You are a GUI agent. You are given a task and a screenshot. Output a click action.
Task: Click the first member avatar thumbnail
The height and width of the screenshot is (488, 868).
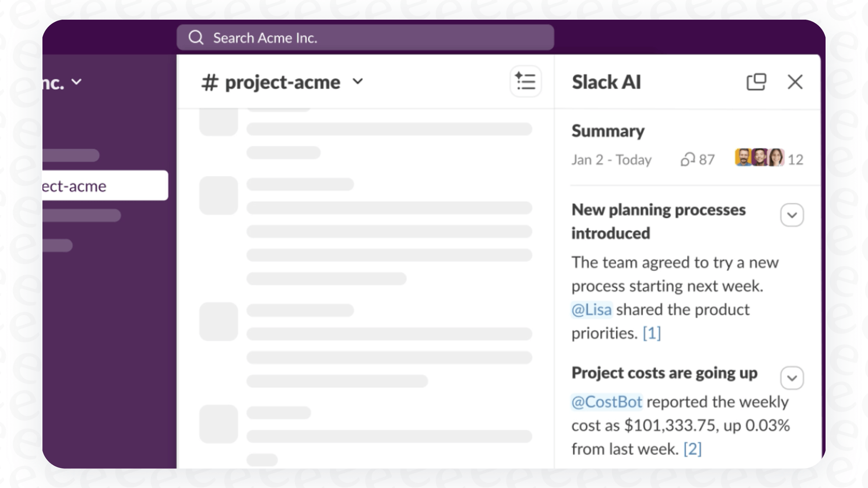pyautogui.click(x=742, y=158)
